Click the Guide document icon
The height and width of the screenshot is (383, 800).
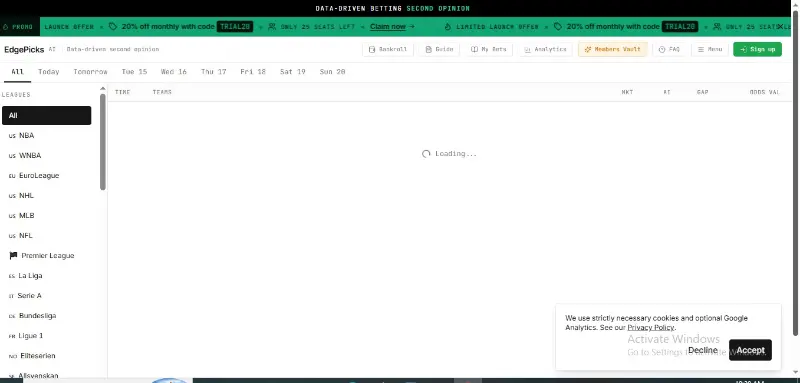[429, 49]
